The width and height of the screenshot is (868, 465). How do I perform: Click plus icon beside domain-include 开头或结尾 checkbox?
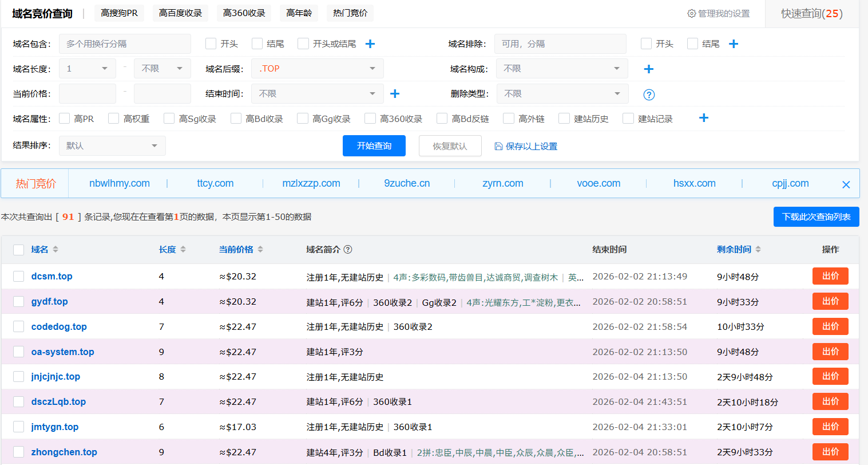[x=370, y=44]
